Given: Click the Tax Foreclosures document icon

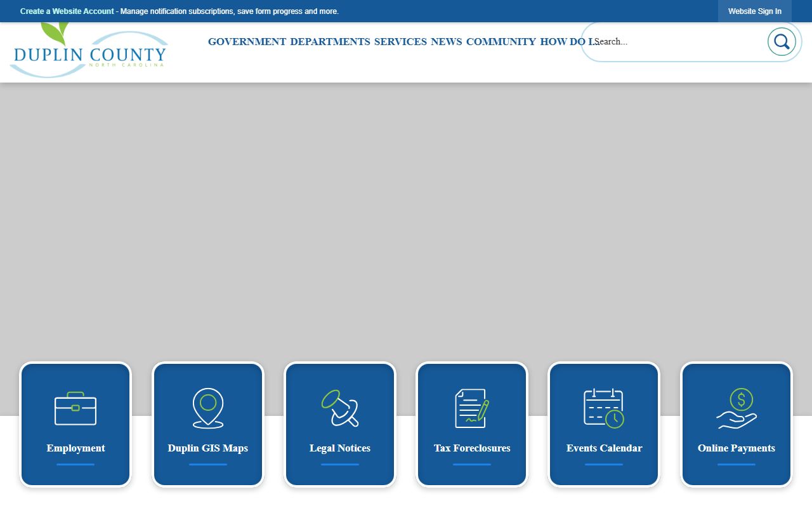Looking at the screenshot, I should (472, 408).
